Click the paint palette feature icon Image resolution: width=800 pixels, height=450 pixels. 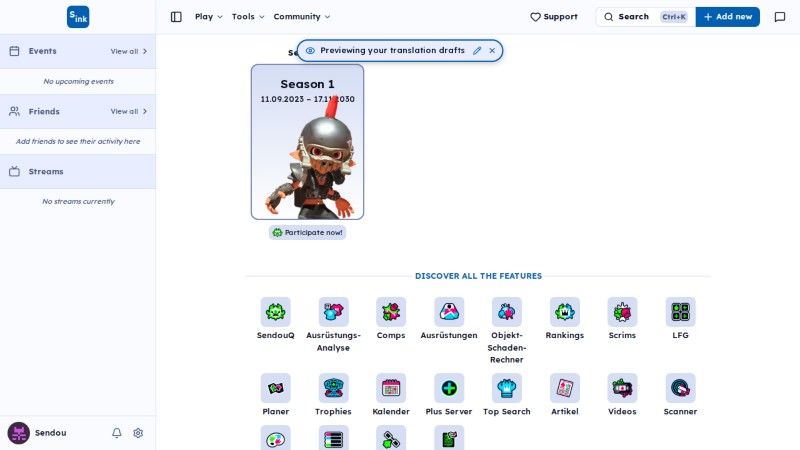point(276,438)
